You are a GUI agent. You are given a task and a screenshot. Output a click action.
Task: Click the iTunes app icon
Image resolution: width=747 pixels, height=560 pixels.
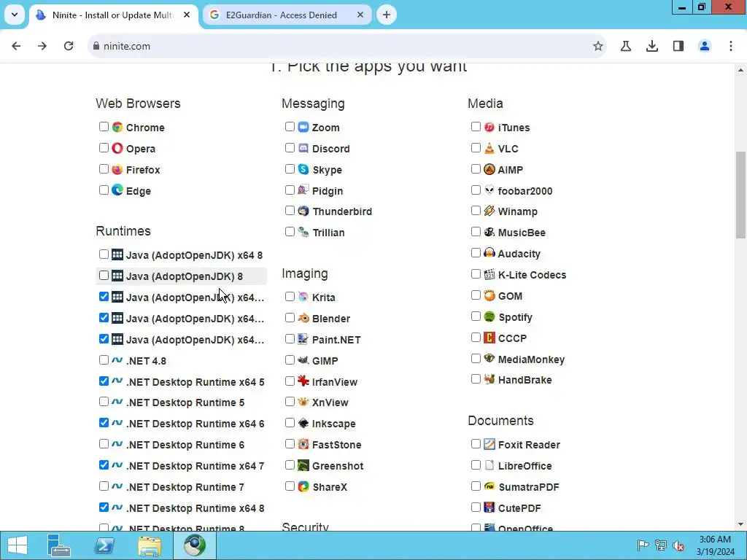tap(489, 127)
